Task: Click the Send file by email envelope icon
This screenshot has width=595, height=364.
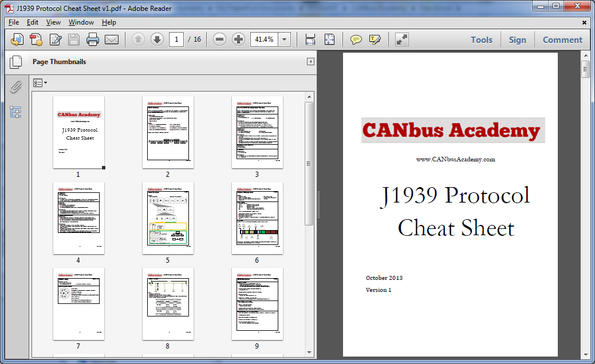Action: [111, 39]
